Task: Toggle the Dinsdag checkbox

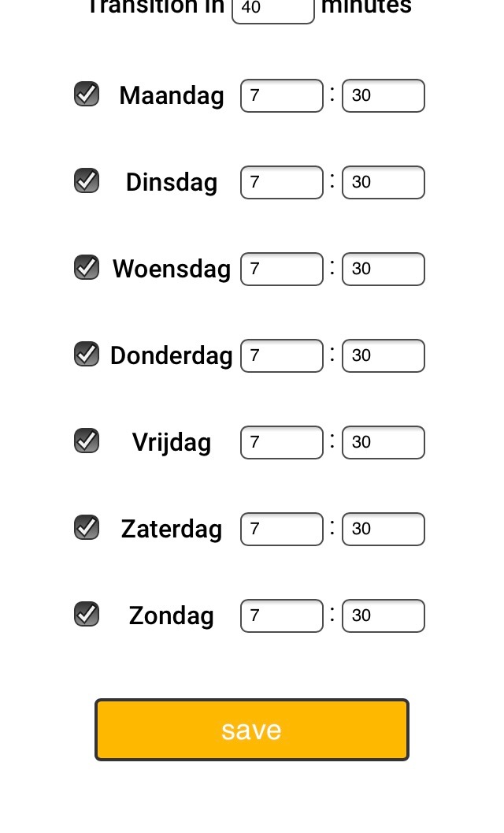Action: [87, 180]
